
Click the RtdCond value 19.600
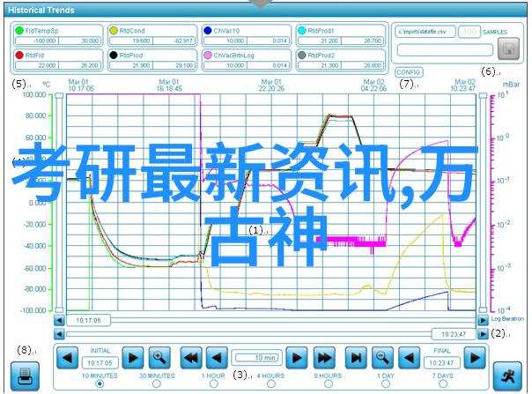point(131,41)
